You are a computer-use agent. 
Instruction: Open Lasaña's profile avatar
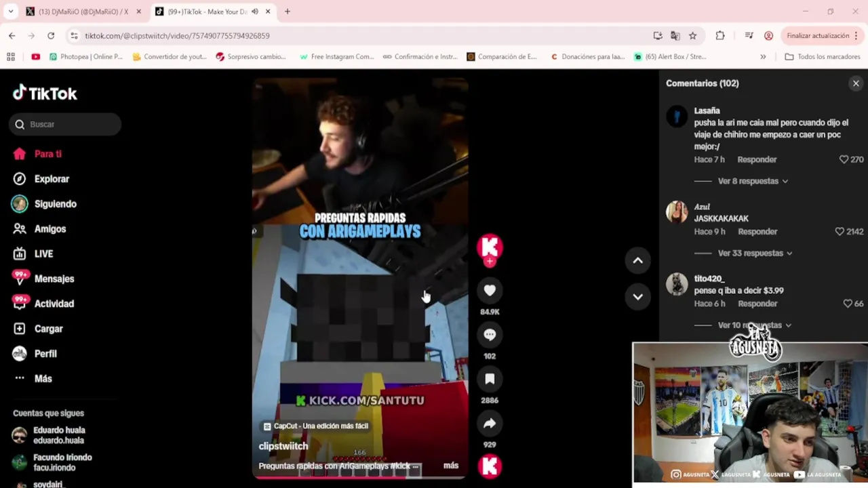tap(677, 117)
